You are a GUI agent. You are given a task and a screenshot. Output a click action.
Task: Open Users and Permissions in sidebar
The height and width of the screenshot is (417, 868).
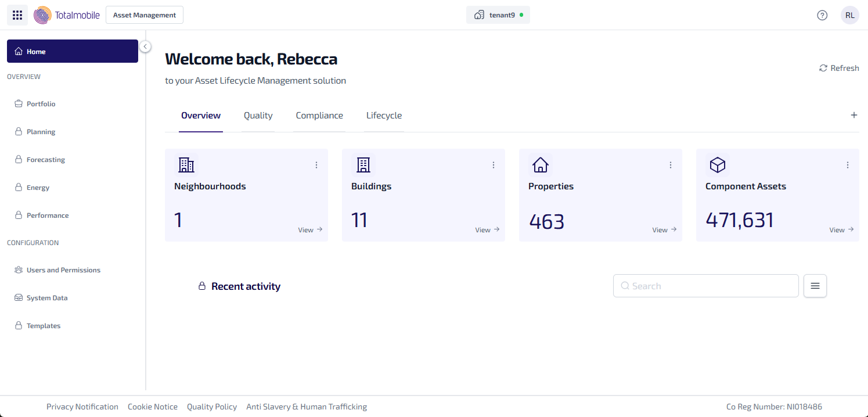point(63,270)
